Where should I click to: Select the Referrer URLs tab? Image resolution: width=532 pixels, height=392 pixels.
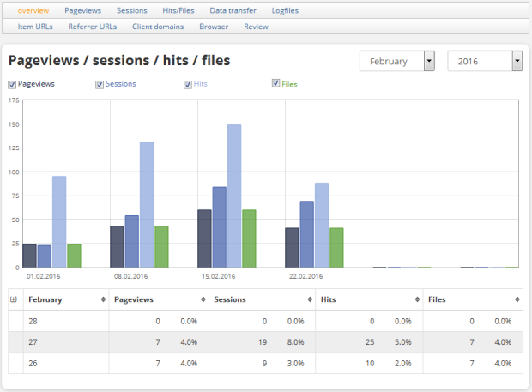[92, 27]
